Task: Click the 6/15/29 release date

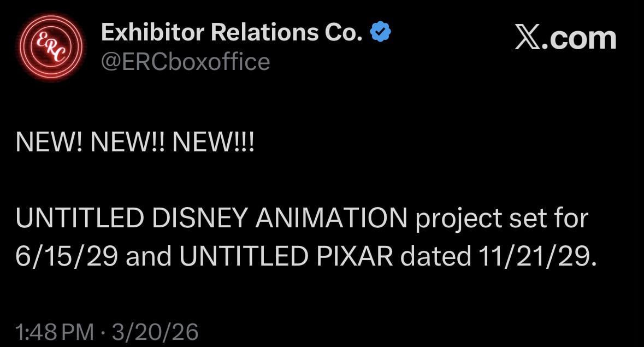Action: pos(67,257)
